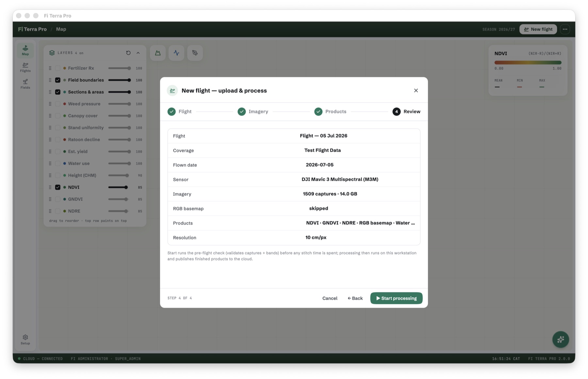The image size is (588, 379).
Task: Select the tag label tool icon
Action: tap(195, 53)
